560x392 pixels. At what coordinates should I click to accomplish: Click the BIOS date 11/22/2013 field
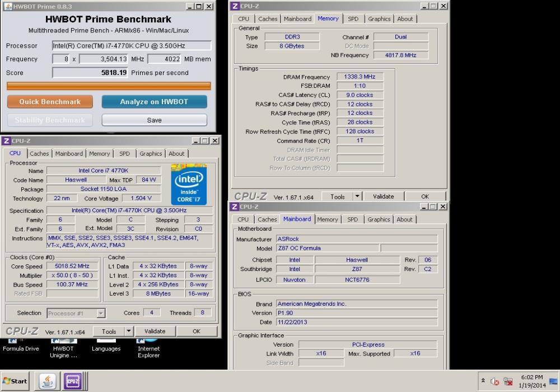tap(357, 322)
